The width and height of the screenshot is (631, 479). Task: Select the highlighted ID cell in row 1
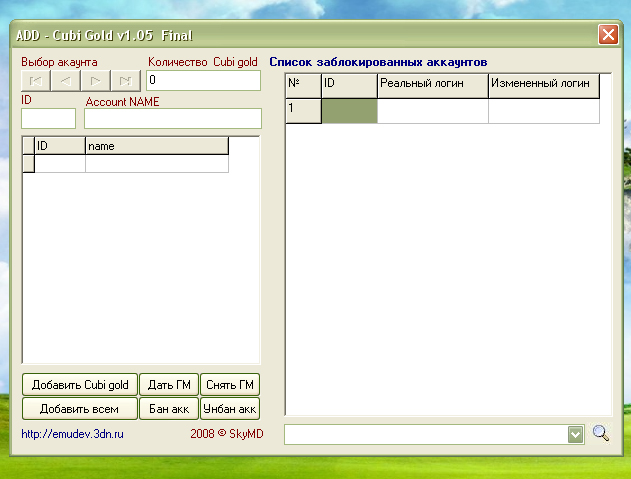[349, 110]
